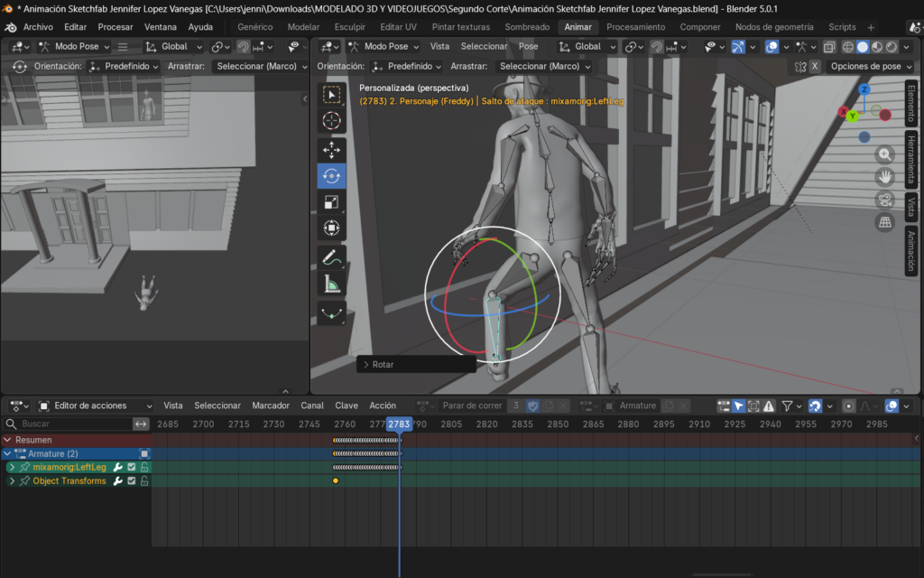The image size is (924, 578).
Task: Open Global orientation dropdown in main viewport
Action: click(587, 47)
